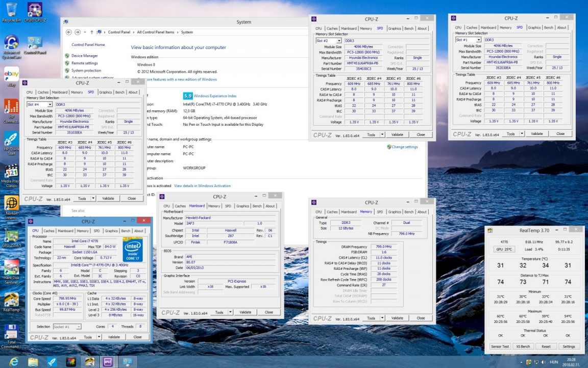Open the Windows Experience Index link
Image resolution: width=588 pixels, height=368 pixels.
[215, 96]
